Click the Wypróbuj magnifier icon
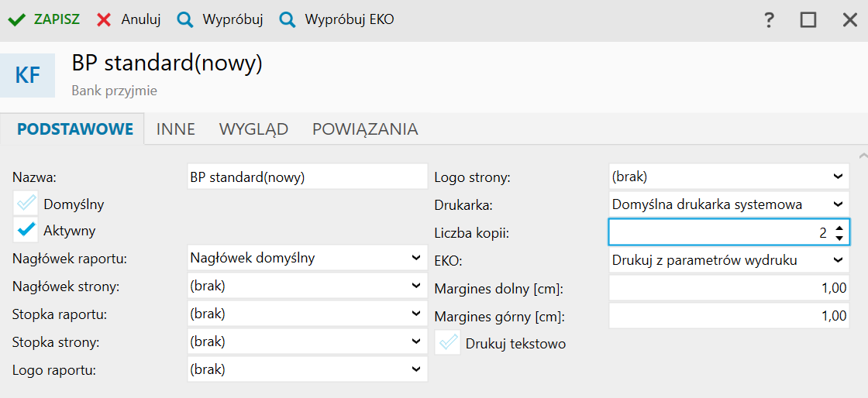This screenshot has width=868, height=398. click(x=185, y=20)
